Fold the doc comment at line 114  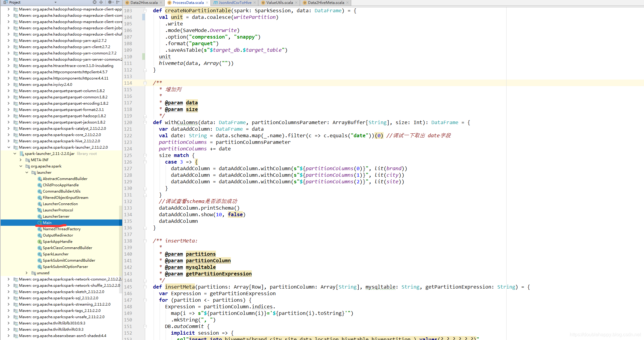(x=145, y=83)
